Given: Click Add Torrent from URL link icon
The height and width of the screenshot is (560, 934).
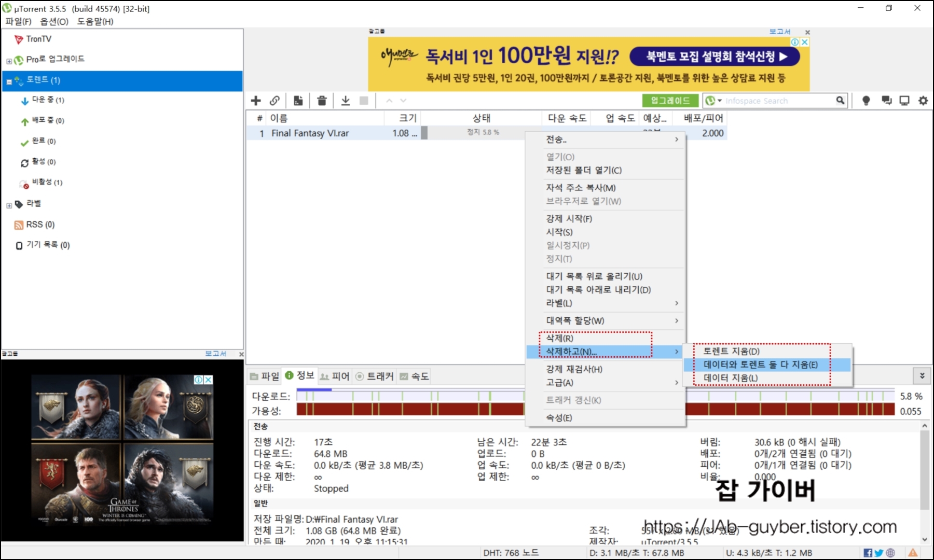Looking at the screenshot, I should (274, 101).
